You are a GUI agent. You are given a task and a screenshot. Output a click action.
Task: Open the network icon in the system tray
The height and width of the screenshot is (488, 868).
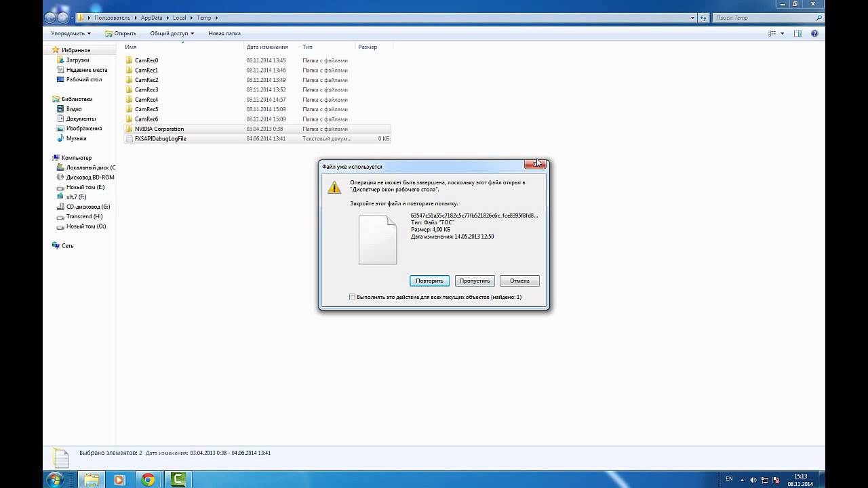tap(764, 480)
